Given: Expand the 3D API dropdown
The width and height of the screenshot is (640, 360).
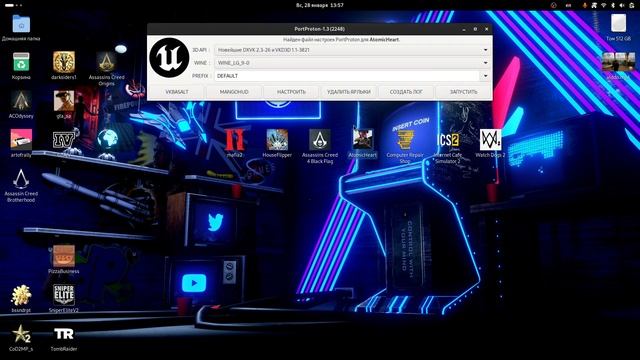Looking at the screenshot, I should coord(485,50).
